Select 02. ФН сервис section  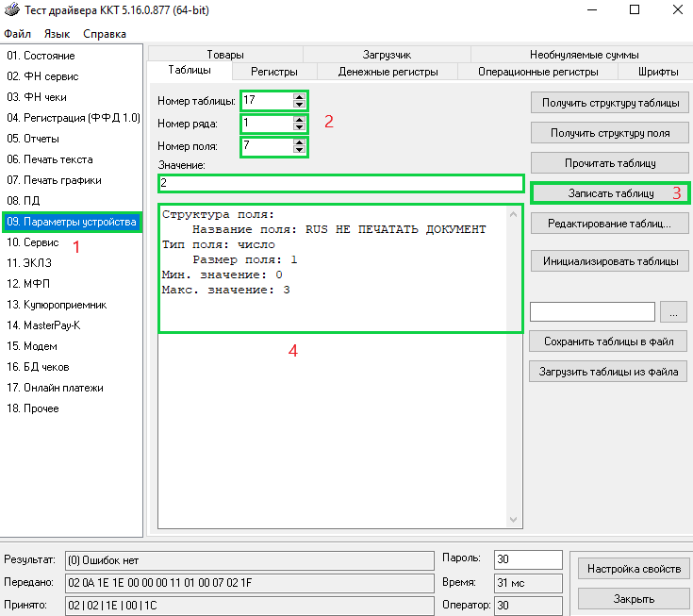pyautogui.click(x=42, y=76)
